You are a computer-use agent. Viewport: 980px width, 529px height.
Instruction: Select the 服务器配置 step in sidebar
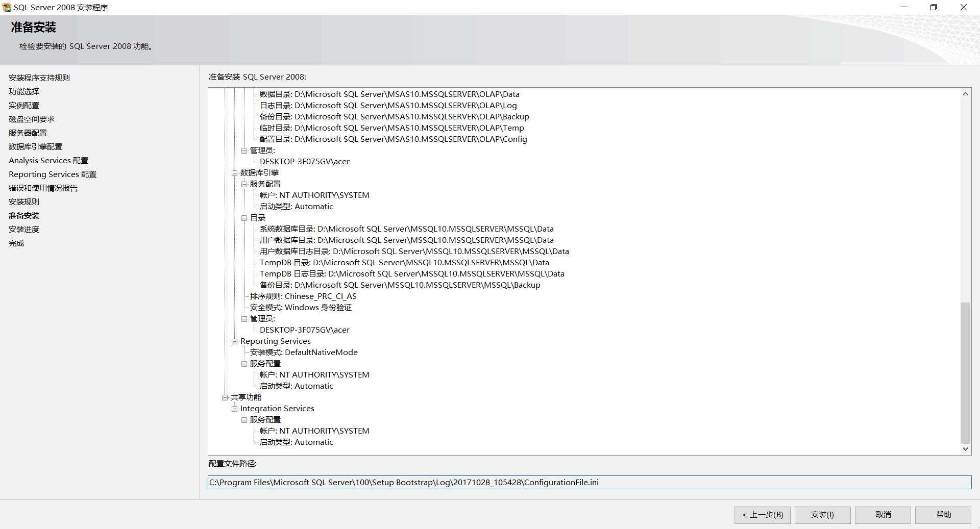click(x=28, y=133)
